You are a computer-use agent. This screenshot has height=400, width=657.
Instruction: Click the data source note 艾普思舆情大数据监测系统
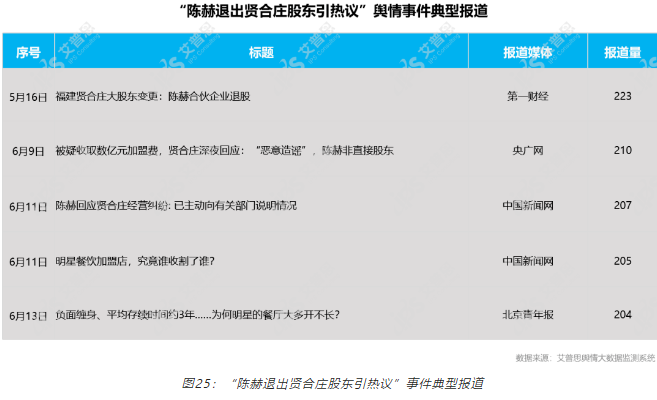pyautogui.click(x=585, y=358)
